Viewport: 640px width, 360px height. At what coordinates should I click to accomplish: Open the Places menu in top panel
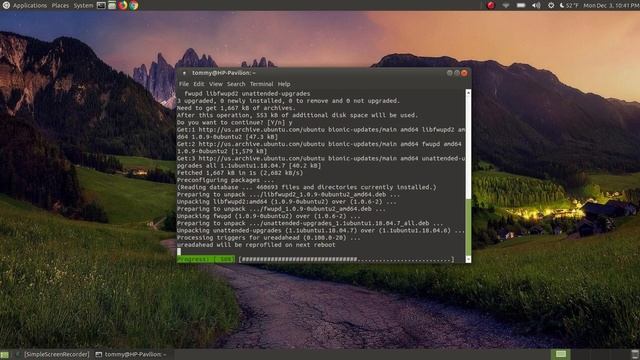click(x=60, y=6)
